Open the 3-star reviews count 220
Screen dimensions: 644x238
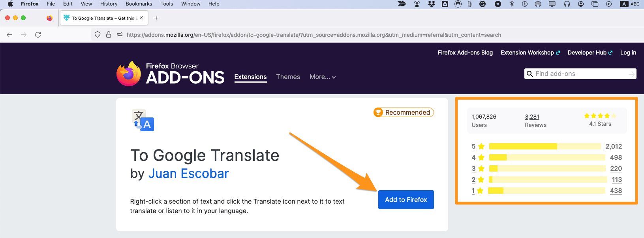click(x=616, y=168)
